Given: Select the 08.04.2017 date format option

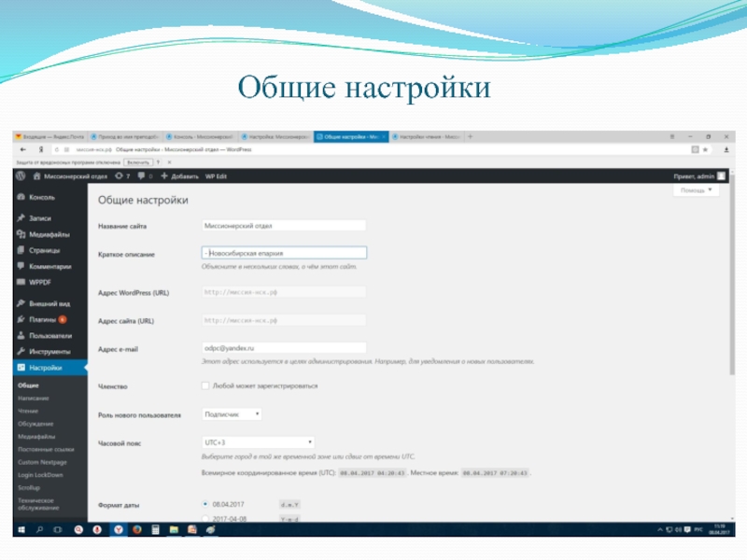Looking at the screenshot, I should tap(205, 504).
